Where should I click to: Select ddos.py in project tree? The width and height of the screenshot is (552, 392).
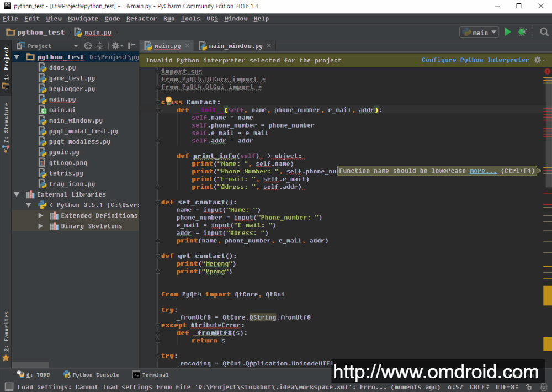(62, 67)
